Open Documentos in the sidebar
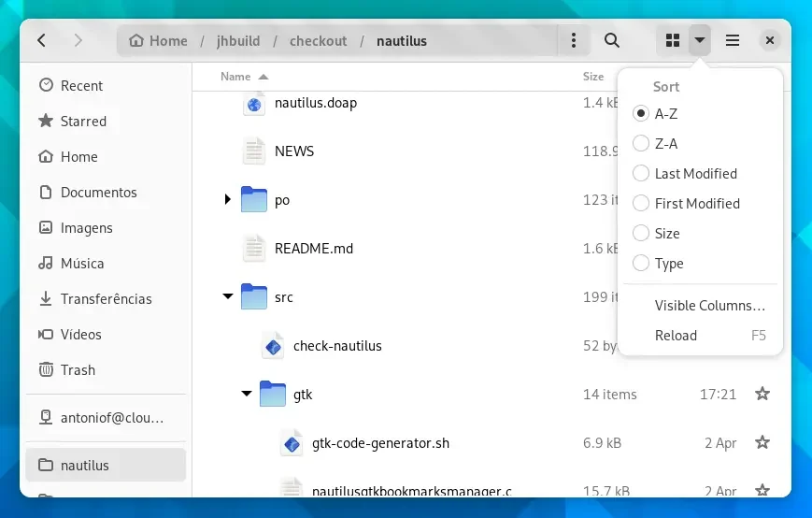Image resolution: width=812 pixels, height=518 pixels. coord(106,193)
